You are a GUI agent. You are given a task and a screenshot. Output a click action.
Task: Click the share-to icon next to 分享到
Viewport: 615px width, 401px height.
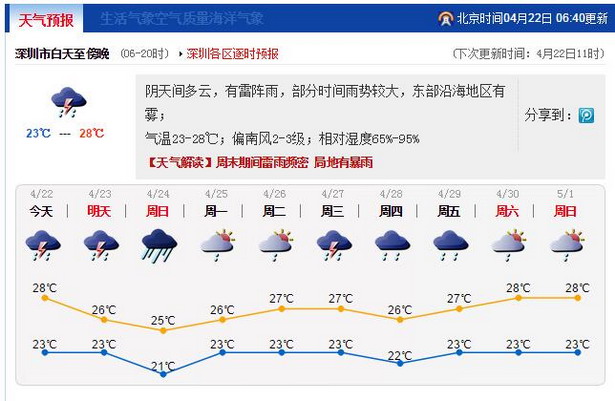coord(586,116)
